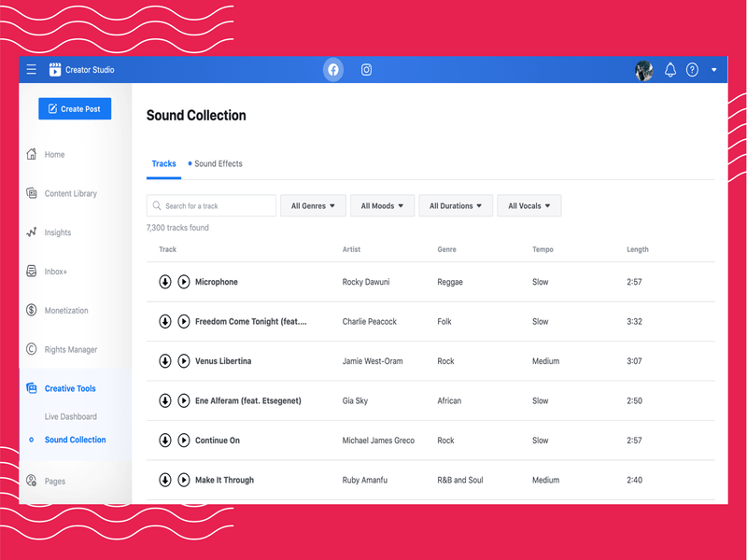Download the Venus Libertina track
This screenshot has width=747, height=560.
click(x=165, y=361)
